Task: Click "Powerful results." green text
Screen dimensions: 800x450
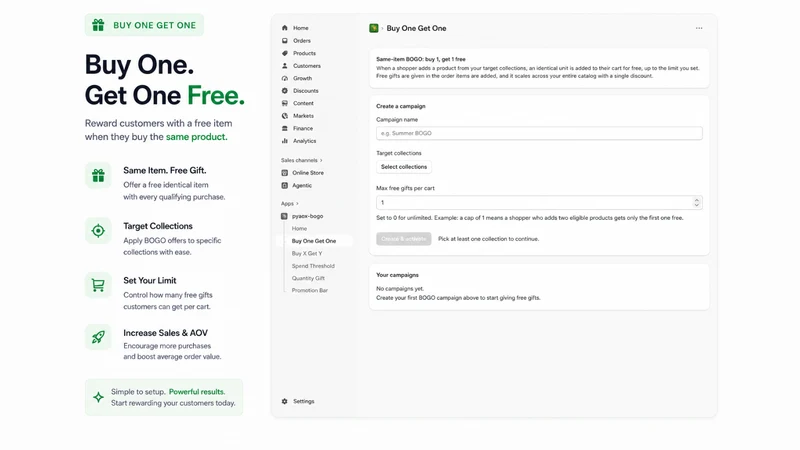Action: coord(197,392)
